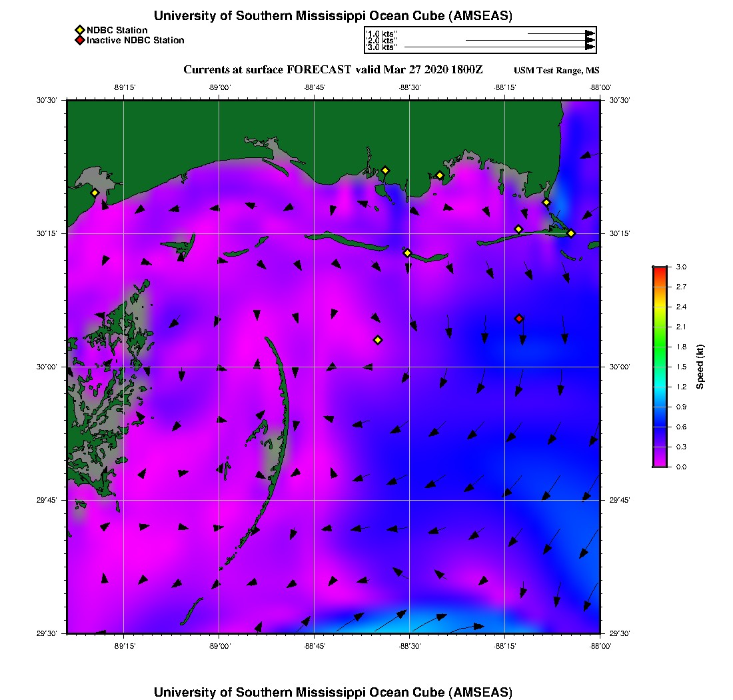Screen dimensions: 733x700
Task: Select the southernmost yellow NDBC station marker
Action: [x=378, y=340]
